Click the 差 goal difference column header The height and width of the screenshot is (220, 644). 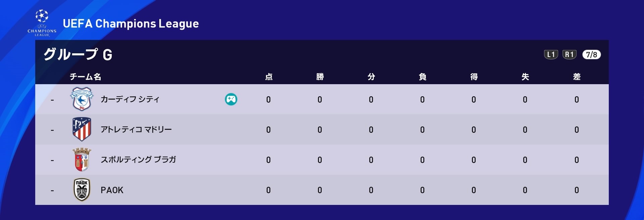coord(577,77)
